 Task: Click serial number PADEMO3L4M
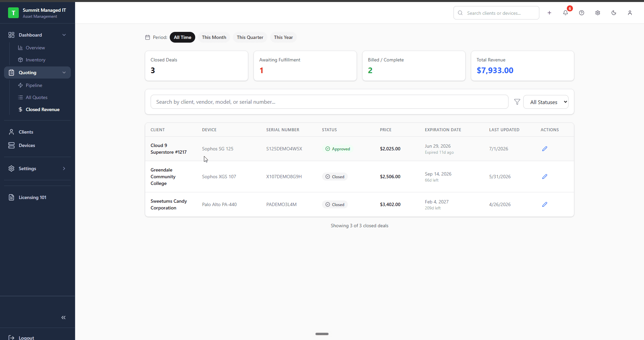281,204
